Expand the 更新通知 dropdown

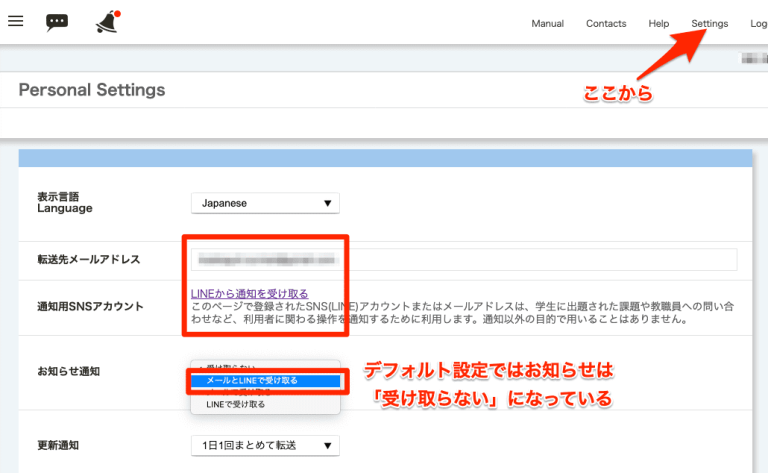(x=265, y=445)
